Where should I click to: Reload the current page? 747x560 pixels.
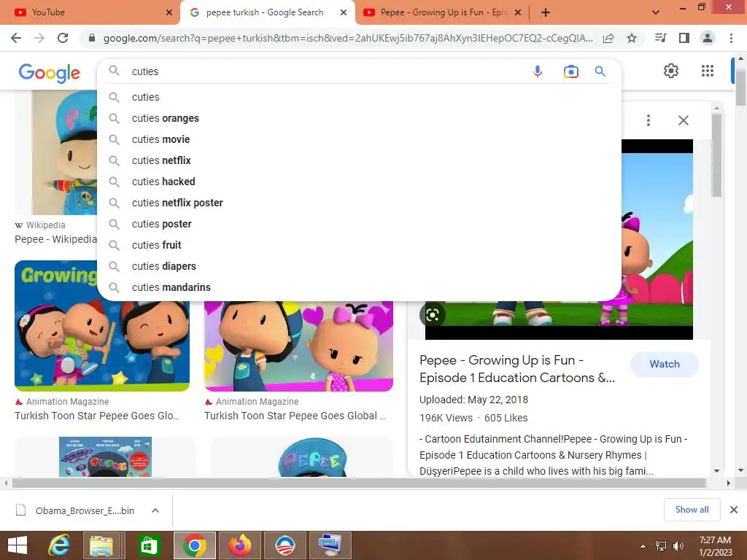click(x=63, y=38)
